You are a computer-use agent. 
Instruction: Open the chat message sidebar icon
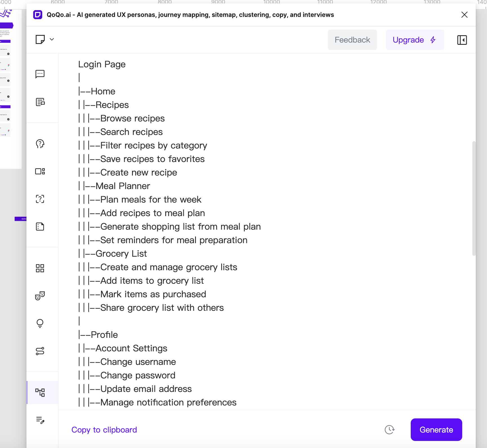tap(40, 74)
